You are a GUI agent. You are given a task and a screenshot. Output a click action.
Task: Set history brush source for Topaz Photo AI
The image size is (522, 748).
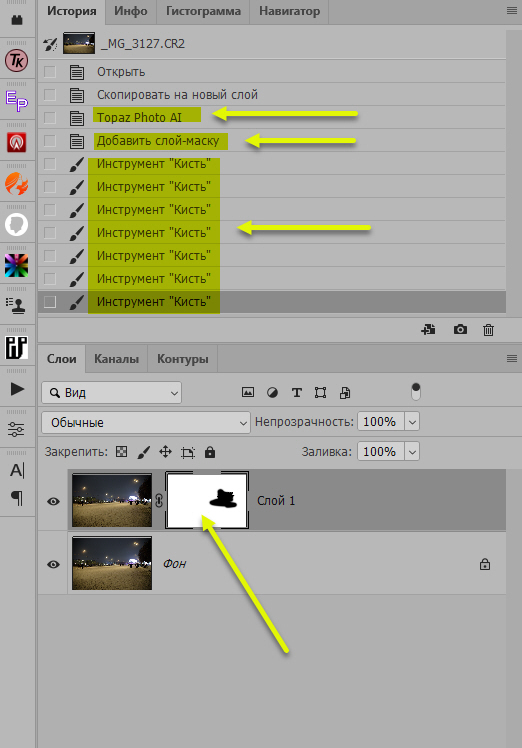(x=50, y=118)
